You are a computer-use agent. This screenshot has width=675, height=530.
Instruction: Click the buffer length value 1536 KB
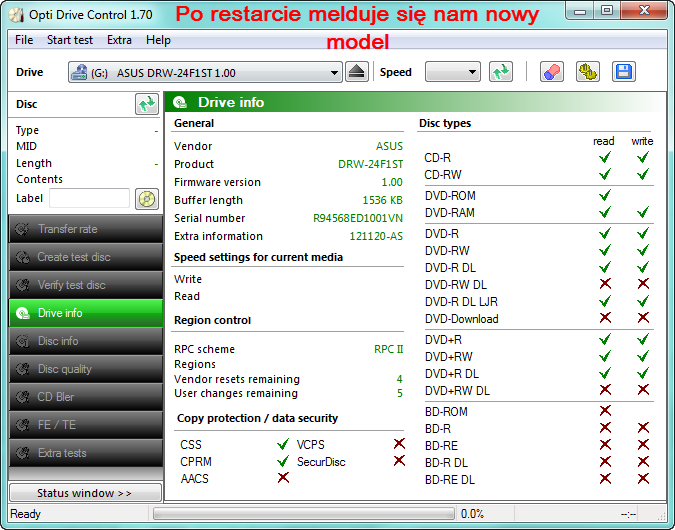[x=382, y=200]
